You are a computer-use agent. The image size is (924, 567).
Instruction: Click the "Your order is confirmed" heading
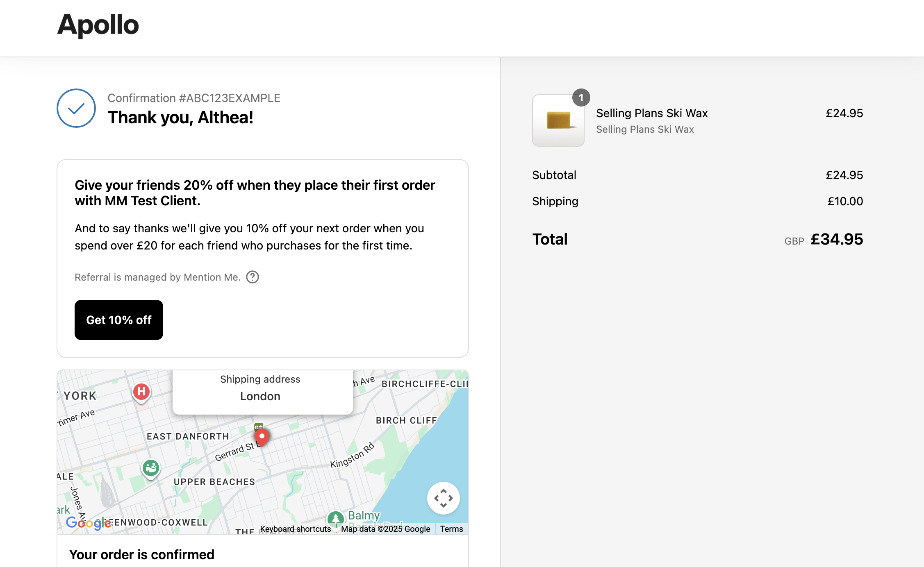pyautogui.click(x=142, y=554)
